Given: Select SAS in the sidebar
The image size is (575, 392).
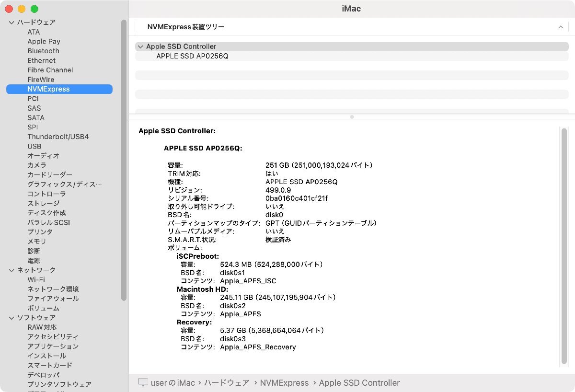Looking at the screenshot, I should tap(34, 108).
